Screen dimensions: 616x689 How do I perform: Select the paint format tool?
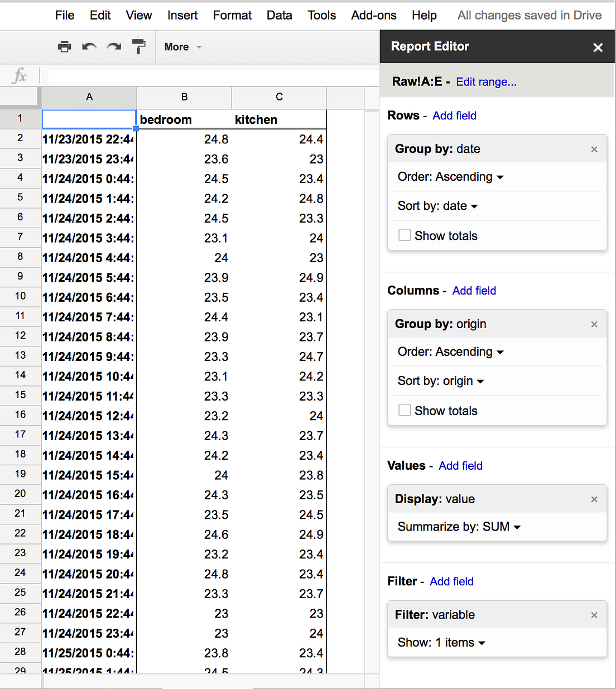(x=138, y=47)
